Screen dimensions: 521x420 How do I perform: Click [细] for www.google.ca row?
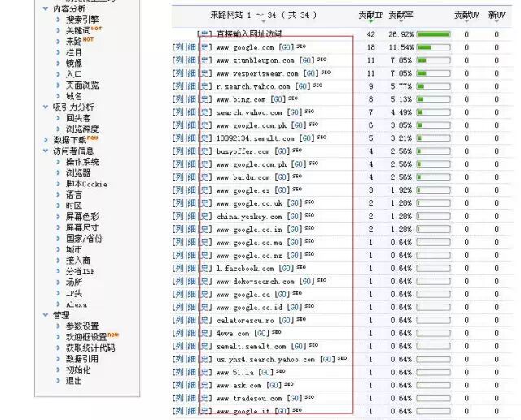[190, 294]
